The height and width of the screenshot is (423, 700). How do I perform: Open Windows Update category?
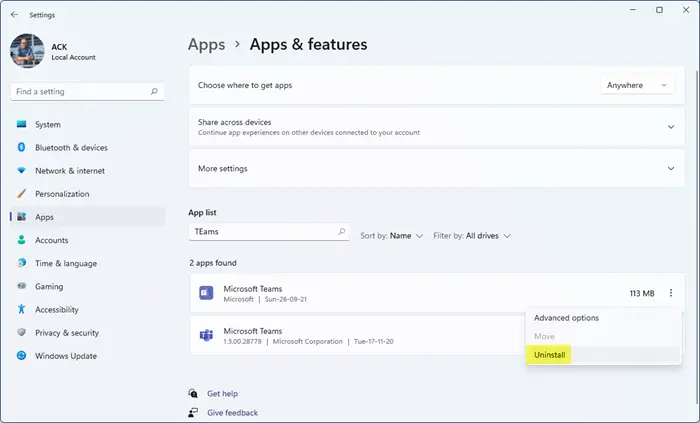[x=88, y=357]
